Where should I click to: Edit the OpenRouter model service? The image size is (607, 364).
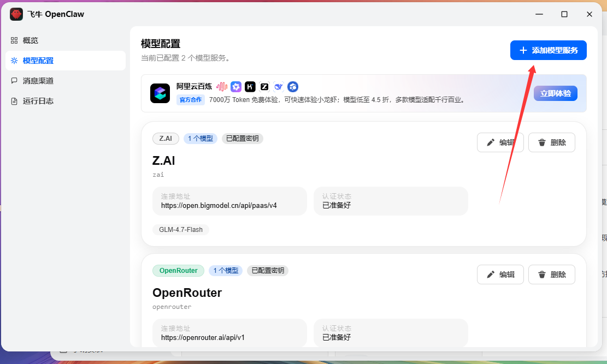click(500, 275)
